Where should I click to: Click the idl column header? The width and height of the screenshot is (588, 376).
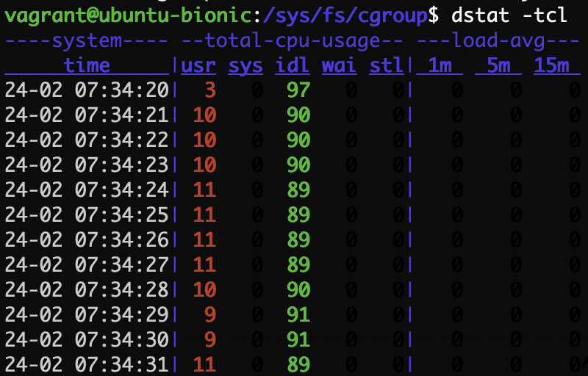click(293, 65)
